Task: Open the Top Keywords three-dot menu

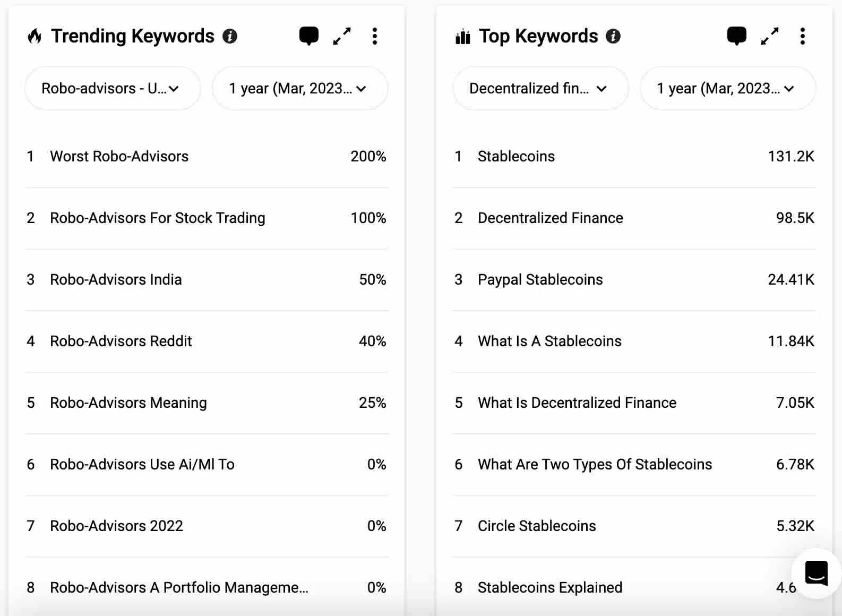Action: (803, 36)
